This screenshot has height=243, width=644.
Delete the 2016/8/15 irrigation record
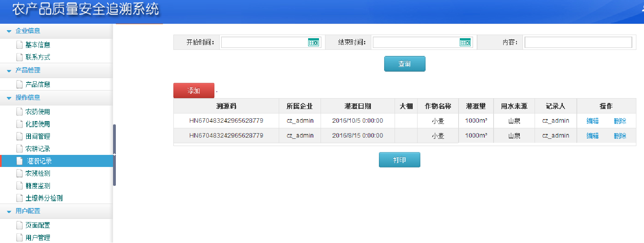tap(620, 136)
